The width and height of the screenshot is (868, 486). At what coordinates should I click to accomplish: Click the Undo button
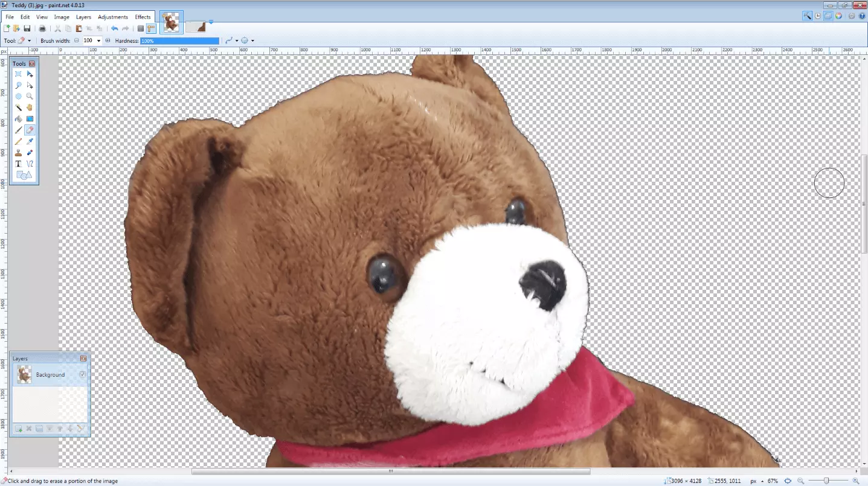(x=114, y=28)
